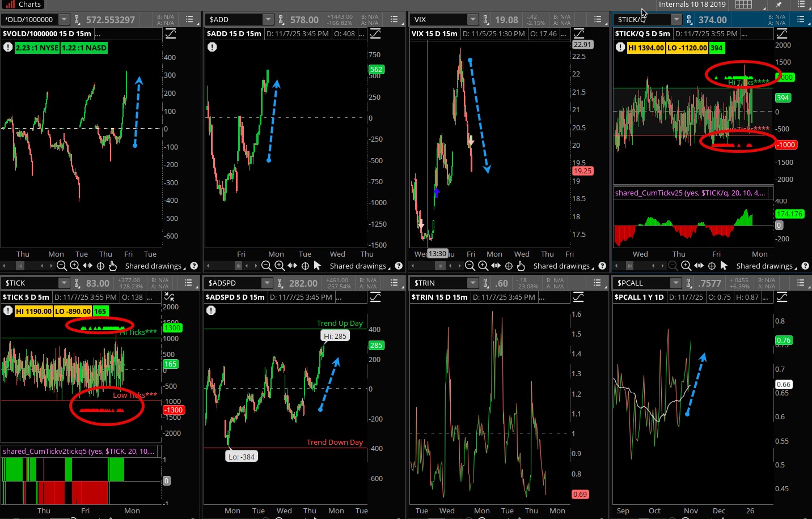Open the VIX symbol dropdown arrow
This screenshot has width=812, height=519.
point(472,20)
